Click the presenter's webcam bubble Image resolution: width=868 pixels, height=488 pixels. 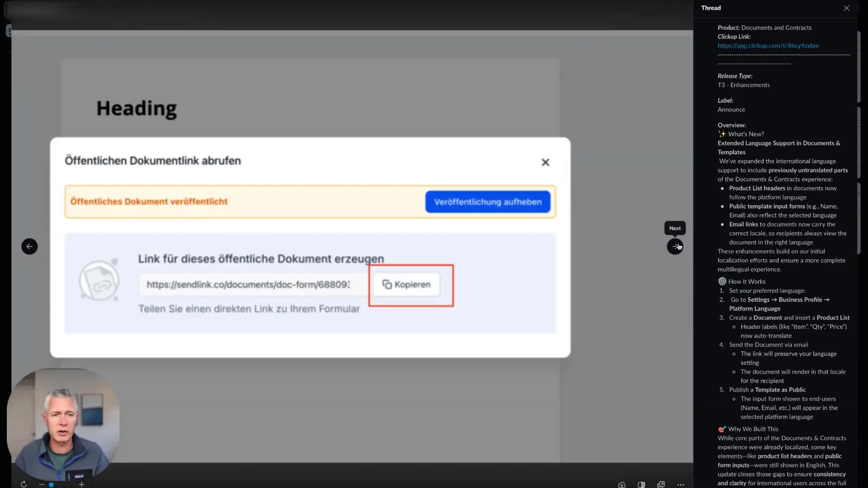[x=62, y=420]
